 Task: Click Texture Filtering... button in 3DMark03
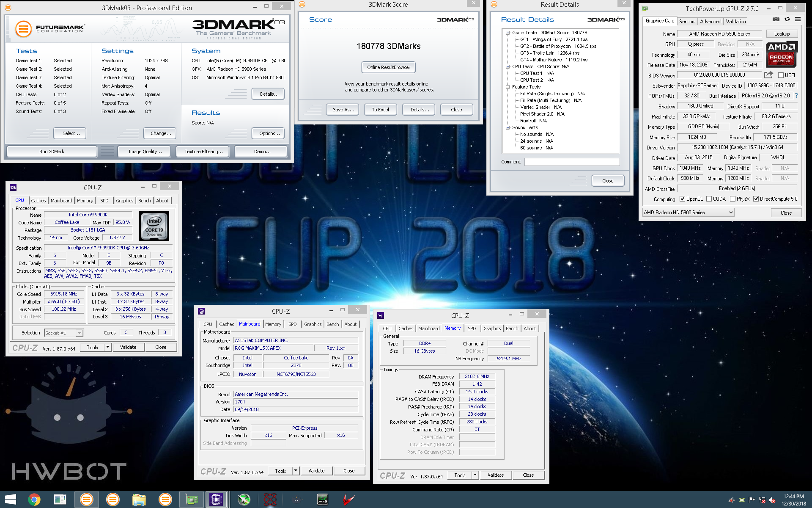point(203,152)
